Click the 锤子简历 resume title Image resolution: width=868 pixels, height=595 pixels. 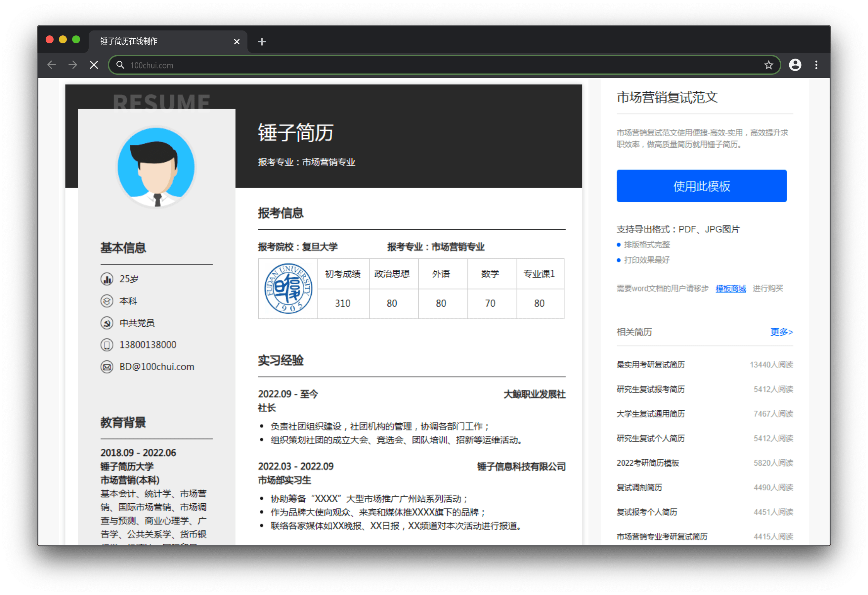click(296, 133)
